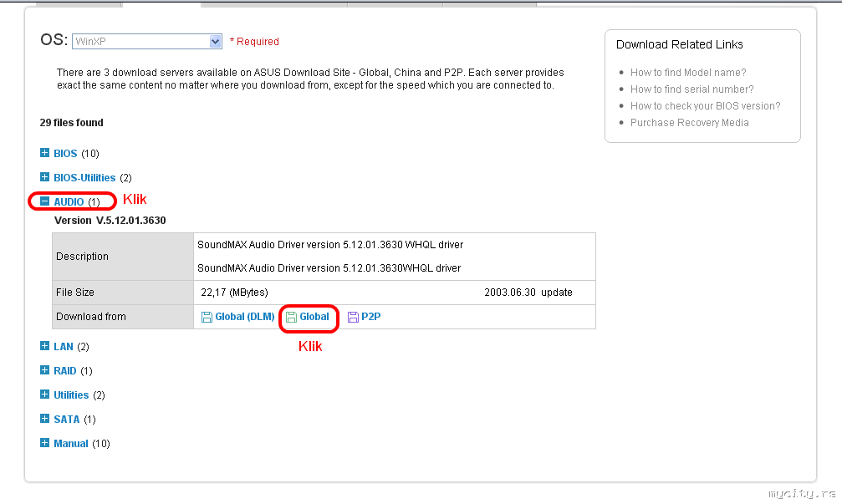Click the 'Download from' table label cell

tap(123, 317)
